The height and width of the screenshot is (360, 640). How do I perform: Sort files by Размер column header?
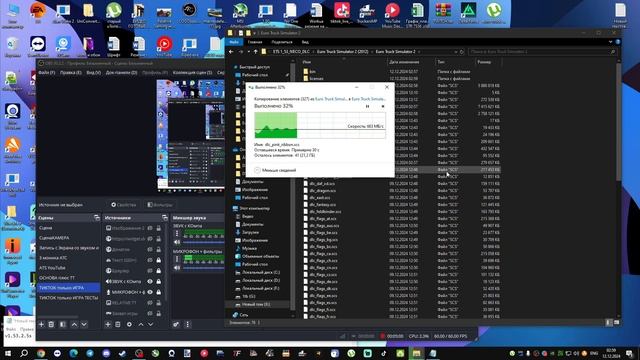coord(488,62)
